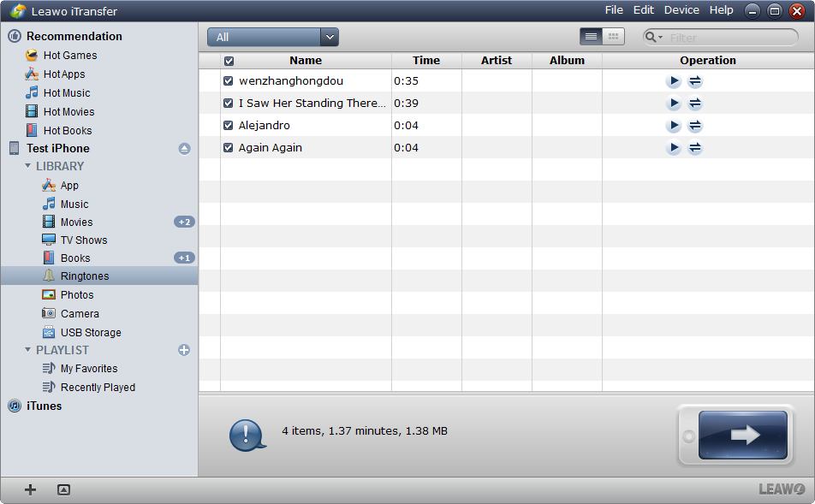The width and height of the screenshot is (815, 504).
Task: Click the +1 badge next to Books
Action: (184, 258)
